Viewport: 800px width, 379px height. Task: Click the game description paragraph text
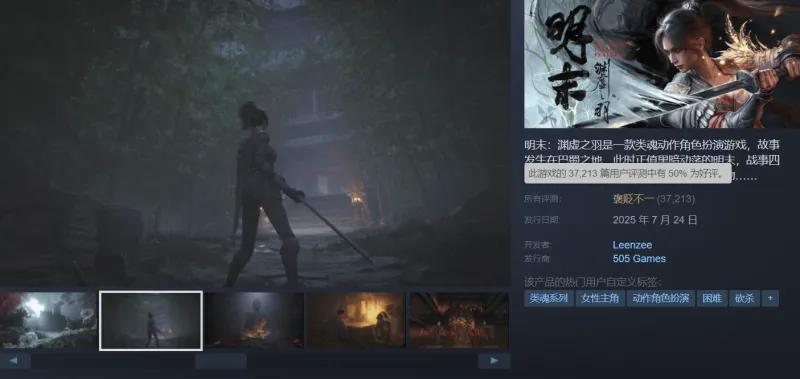(652, 160)
